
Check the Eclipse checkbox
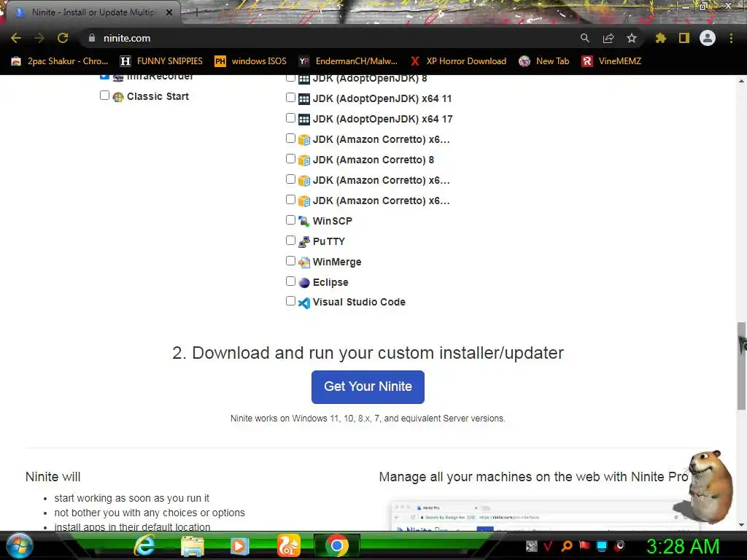click(290, 281)
